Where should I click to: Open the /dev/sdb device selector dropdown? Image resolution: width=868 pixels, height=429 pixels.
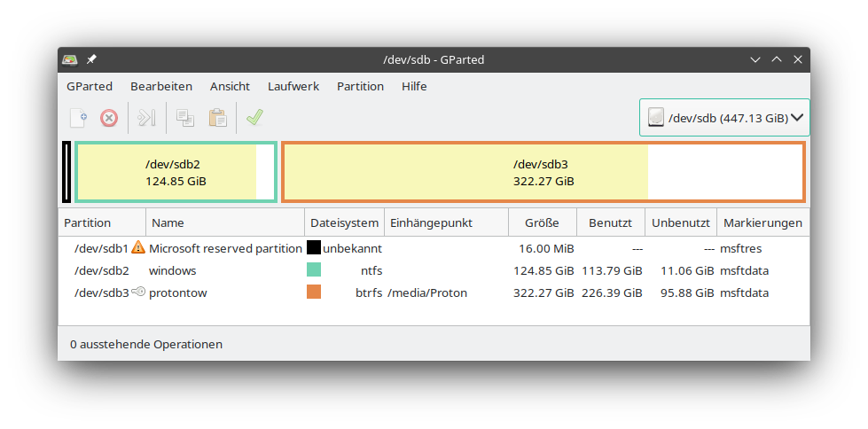[x=723, y=117]
